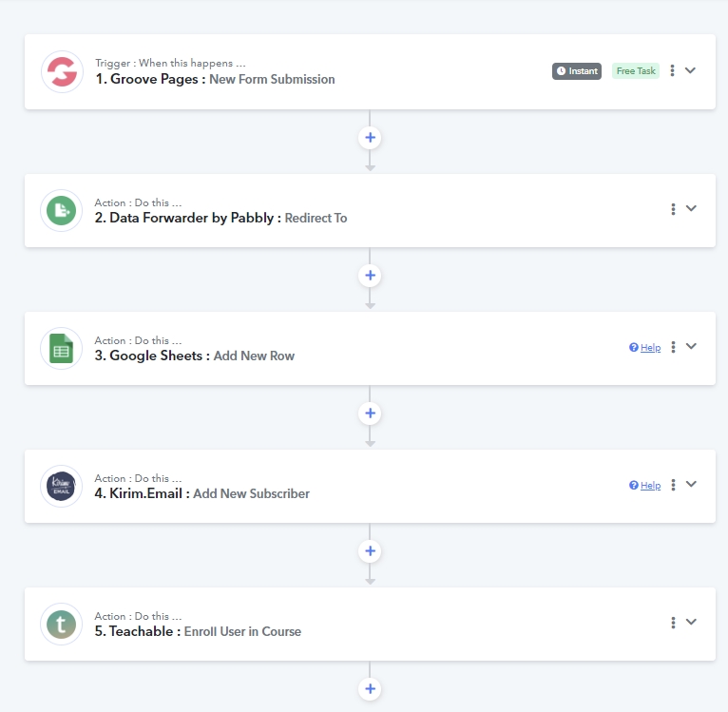Open three-dot menu for Data Forwarder step
The height and width of the screenshot is (712, 728).
(x=673, y=209)
